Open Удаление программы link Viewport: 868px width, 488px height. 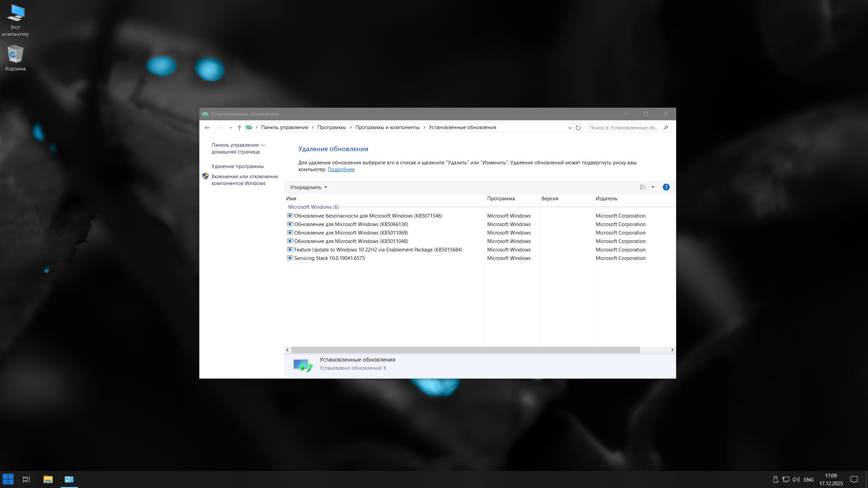coord(237,166)
